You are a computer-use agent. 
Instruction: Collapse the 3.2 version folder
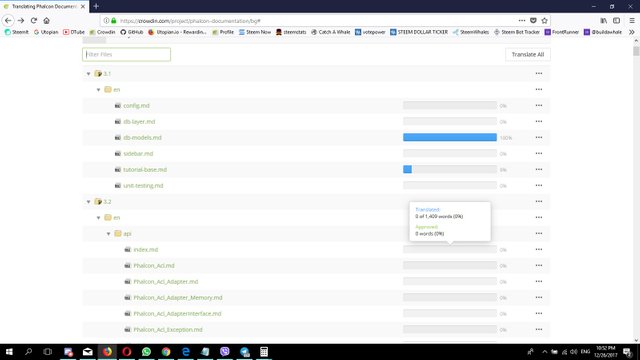[x=89, y=202]
